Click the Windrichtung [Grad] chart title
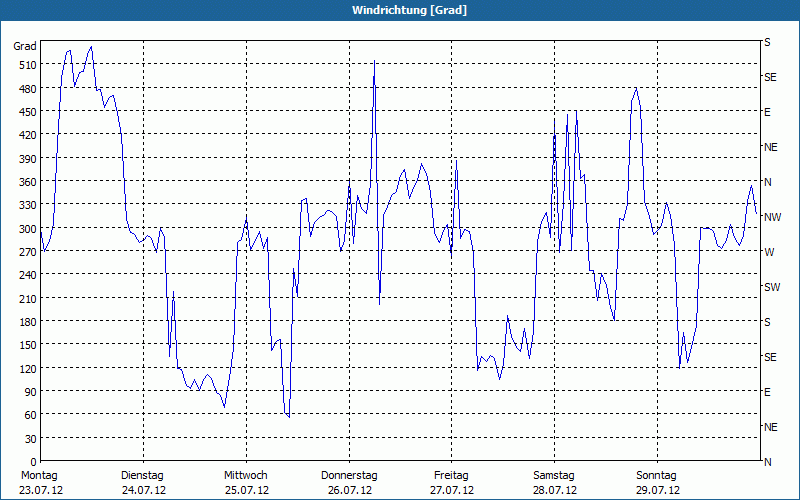This screenshot has height=500, width=800. click(x=409, y=10)
